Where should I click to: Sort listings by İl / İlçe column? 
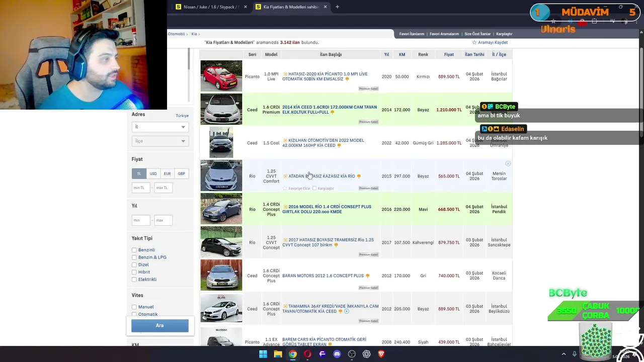(499, 54)
